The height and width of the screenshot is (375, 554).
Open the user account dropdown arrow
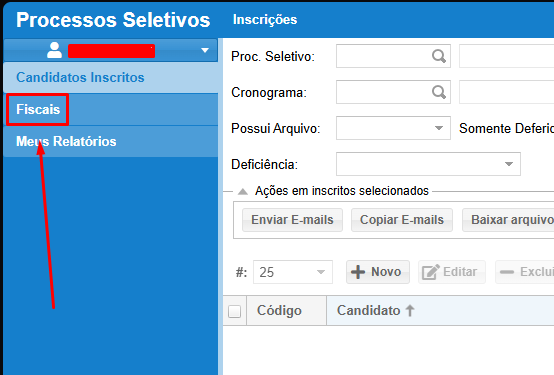click(205, 51)
